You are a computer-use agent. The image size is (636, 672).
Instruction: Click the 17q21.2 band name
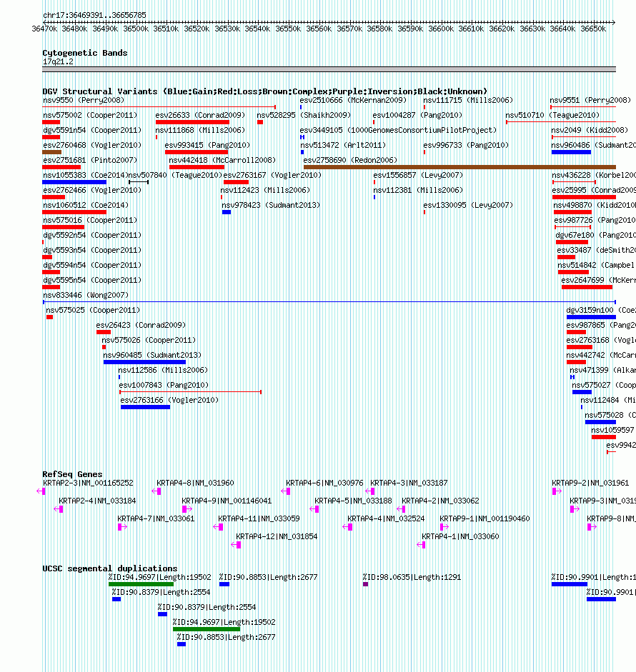pos(58,61)
